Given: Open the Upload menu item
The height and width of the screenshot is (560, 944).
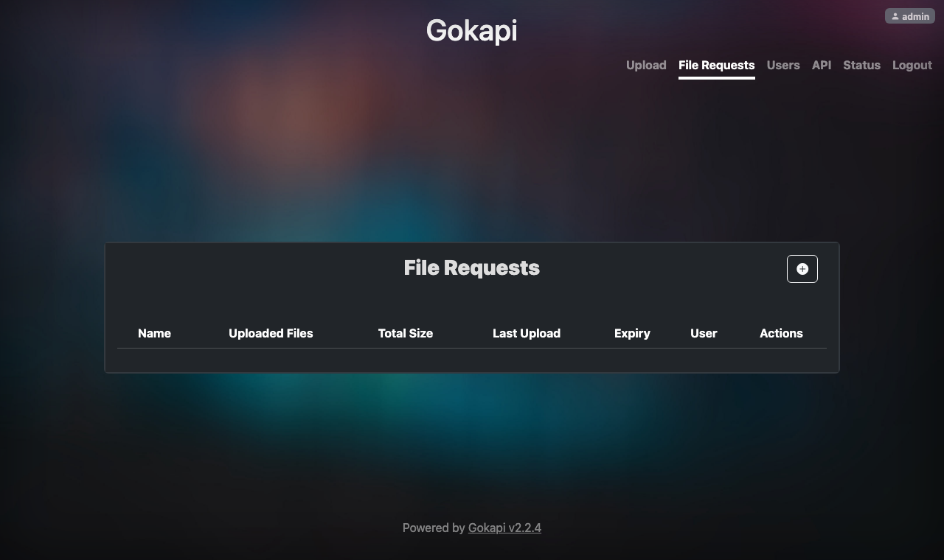Looking at the screenshot, I should coord(646,65).
